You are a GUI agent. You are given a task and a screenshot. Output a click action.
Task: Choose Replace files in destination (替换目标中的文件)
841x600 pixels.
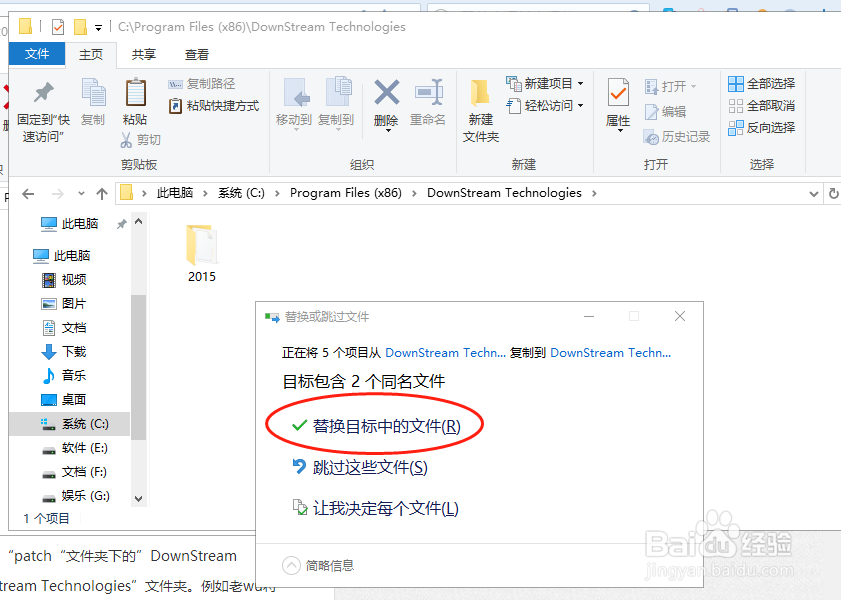(376, 426)
